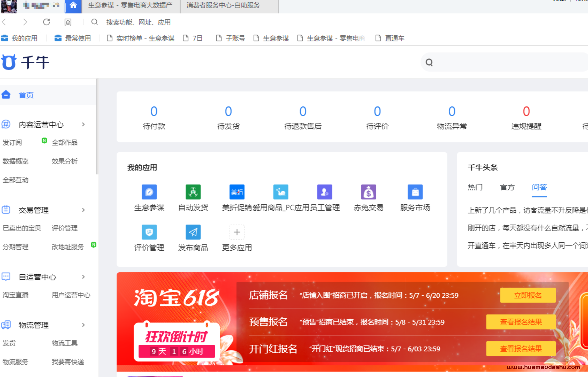Click the 内容运营中心 sidebar icon

pos(6,124)
